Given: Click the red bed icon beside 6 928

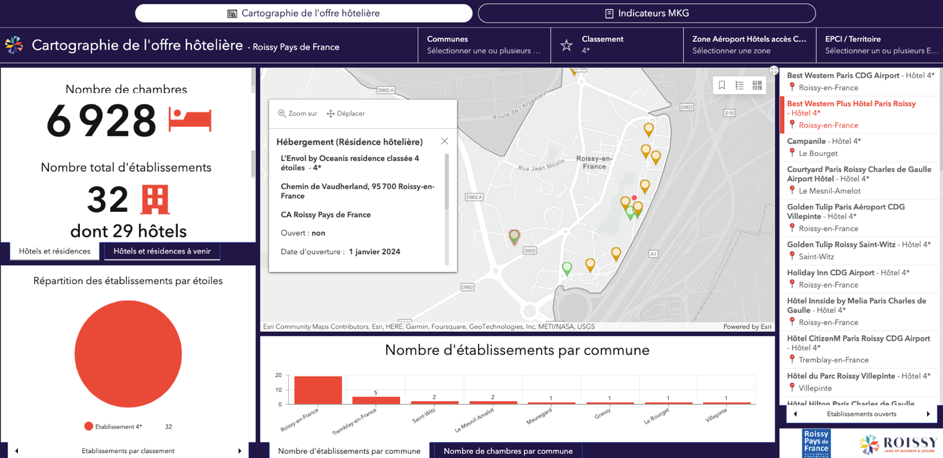Looking at the screenshot, I should point(190,120).
